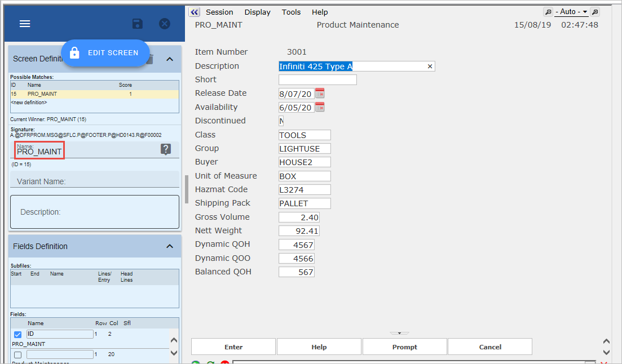622x364 pixels.
Task: Click the Help function button
Action: coord(319,347)
